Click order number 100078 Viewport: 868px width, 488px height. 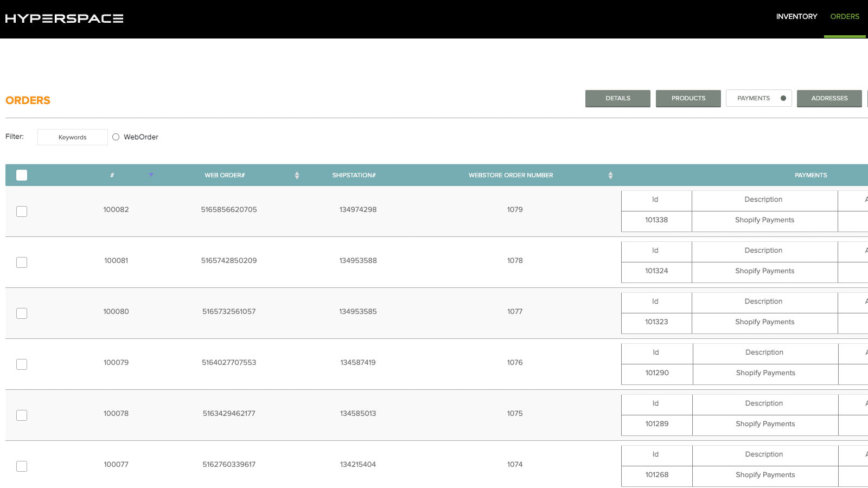pos(116,413)
